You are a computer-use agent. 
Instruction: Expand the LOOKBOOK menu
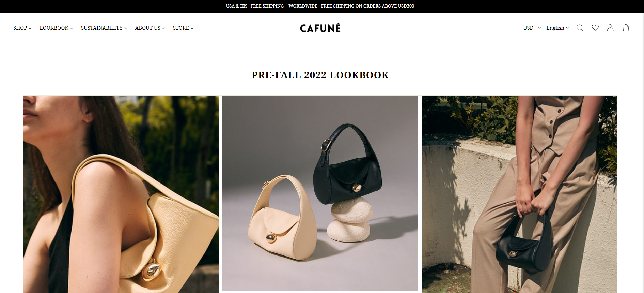click(56, 28)
